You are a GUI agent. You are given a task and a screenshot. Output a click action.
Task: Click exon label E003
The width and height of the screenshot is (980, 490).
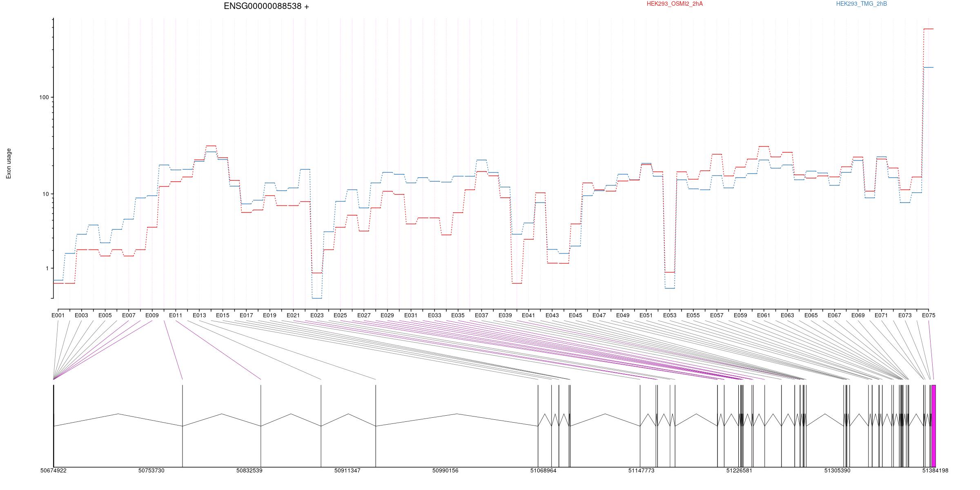click(x=81, y=315)
